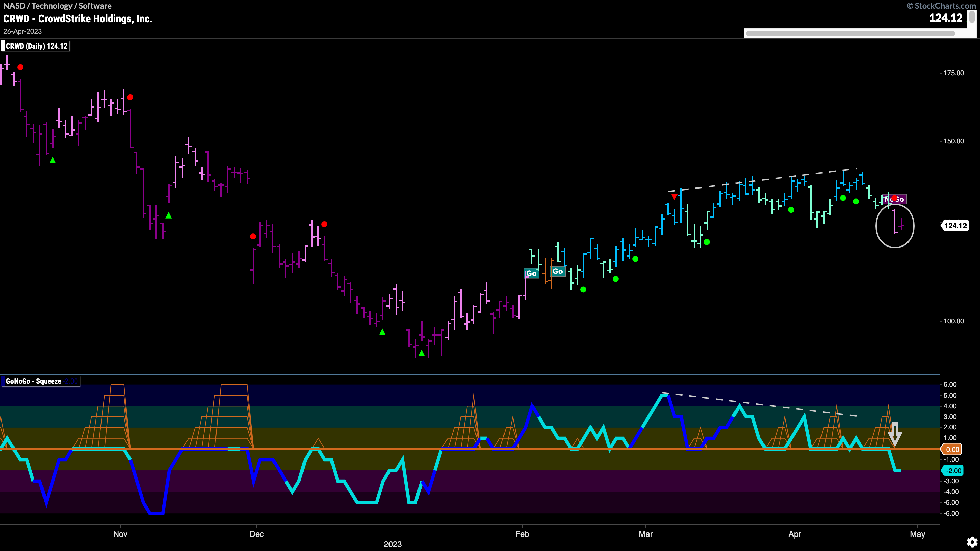The width and height of the screenshot is (980, 551).
Task: Click the 100.00 price axis label
Action: pyautogui.click(x=954, y=321)
